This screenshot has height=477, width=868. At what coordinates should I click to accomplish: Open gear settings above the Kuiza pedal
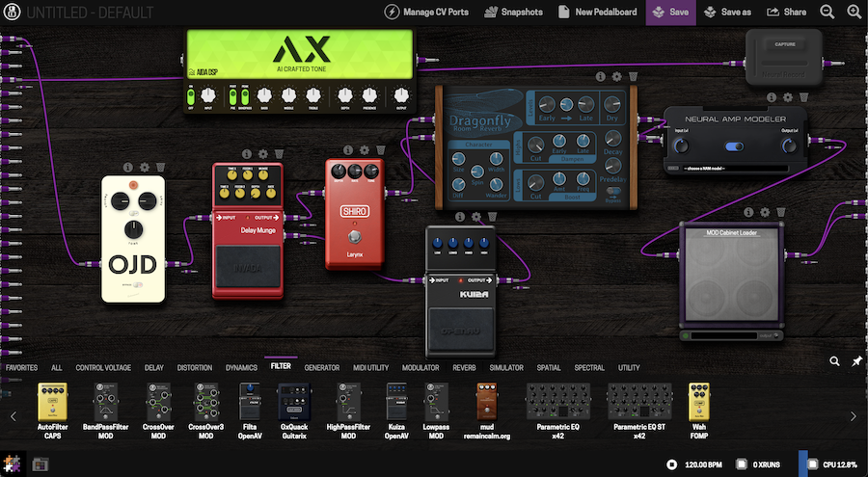click(476, 217)
